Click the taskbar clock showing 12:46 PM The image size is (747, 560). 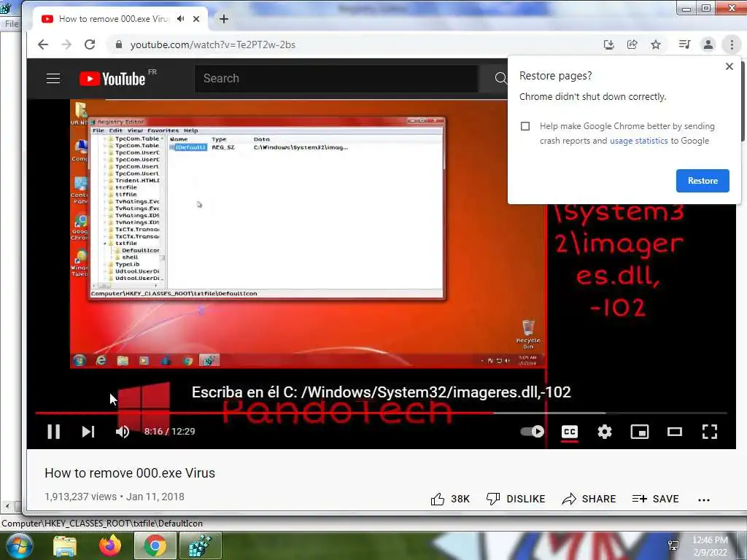coord(710,545)
